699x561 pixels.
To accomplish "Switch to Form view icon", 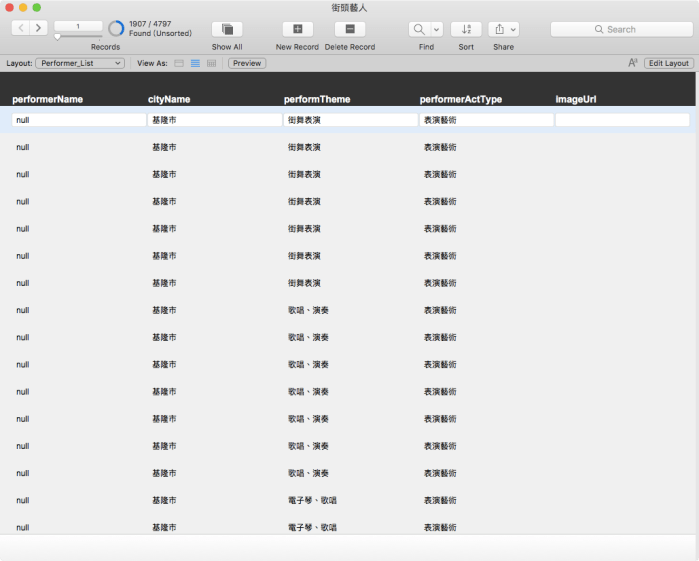I will 179,63.
